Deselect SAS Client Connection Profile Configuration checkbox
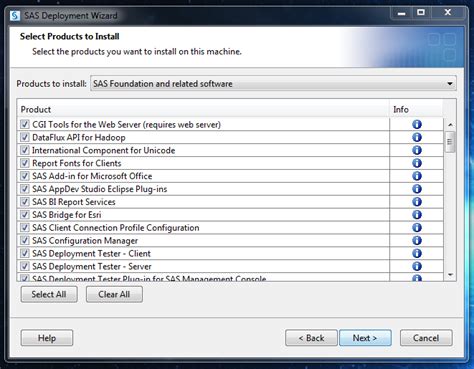This screenshot has height=369, width=474. pyautogui.click(x=25, y=228)
